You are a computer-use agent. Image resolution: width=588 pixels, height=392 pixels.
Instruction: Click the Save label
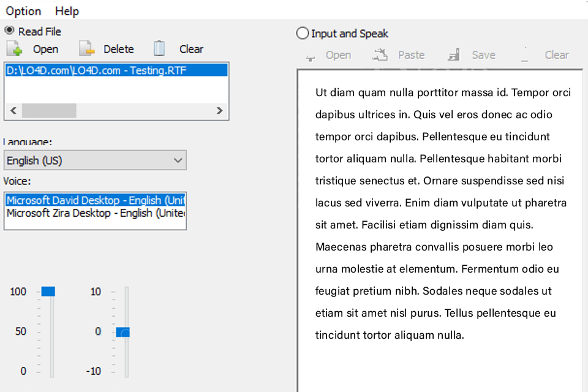pyautogui.click(x=483, y=55)
